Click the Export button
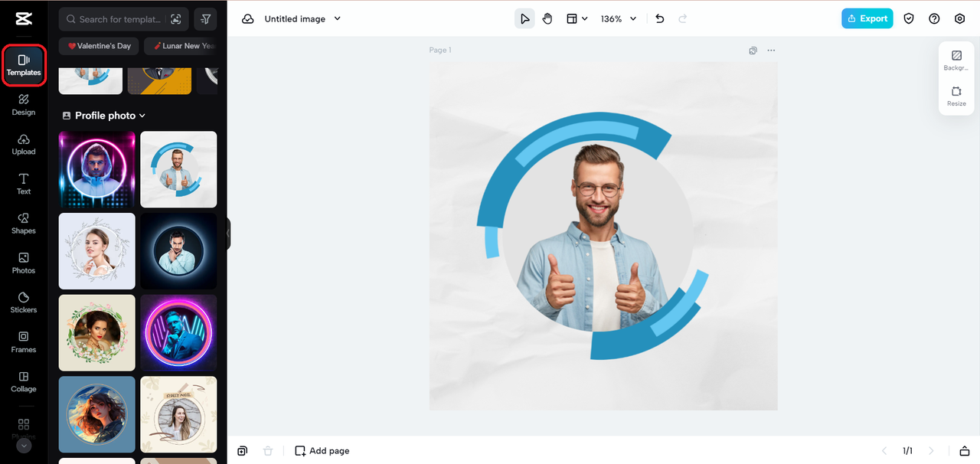The image size is (980, 464). pyautogui.click(x=867, y=18)
